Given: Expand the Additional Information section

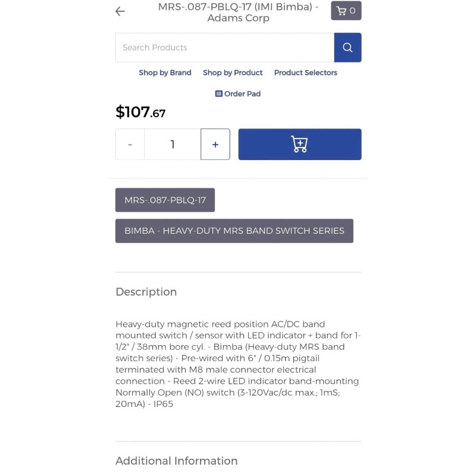Looking at the screenshot, I should (176, 461).
